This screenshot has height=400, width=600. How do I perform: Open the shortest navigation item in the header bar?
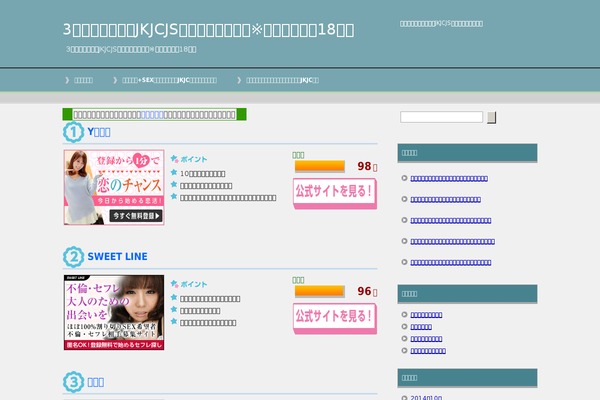coord(83,80)
